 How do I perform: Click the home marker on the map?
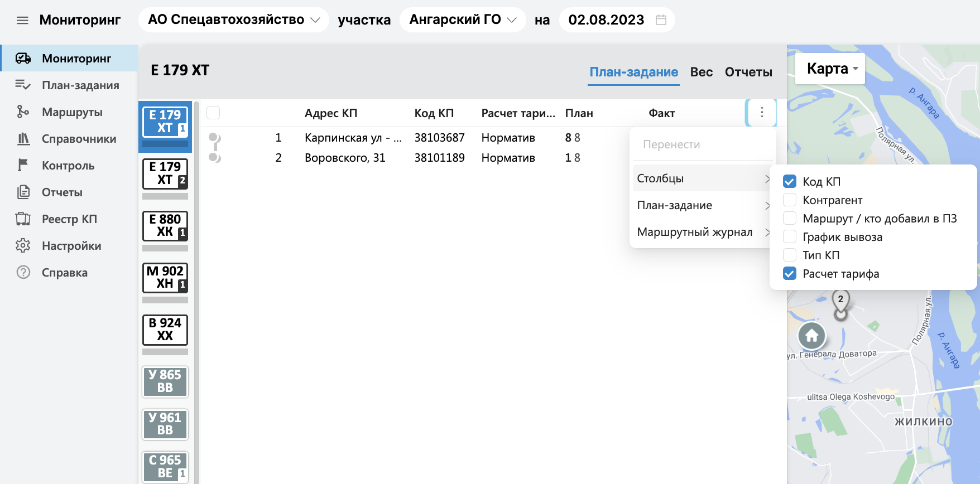[x=811, y=336]
